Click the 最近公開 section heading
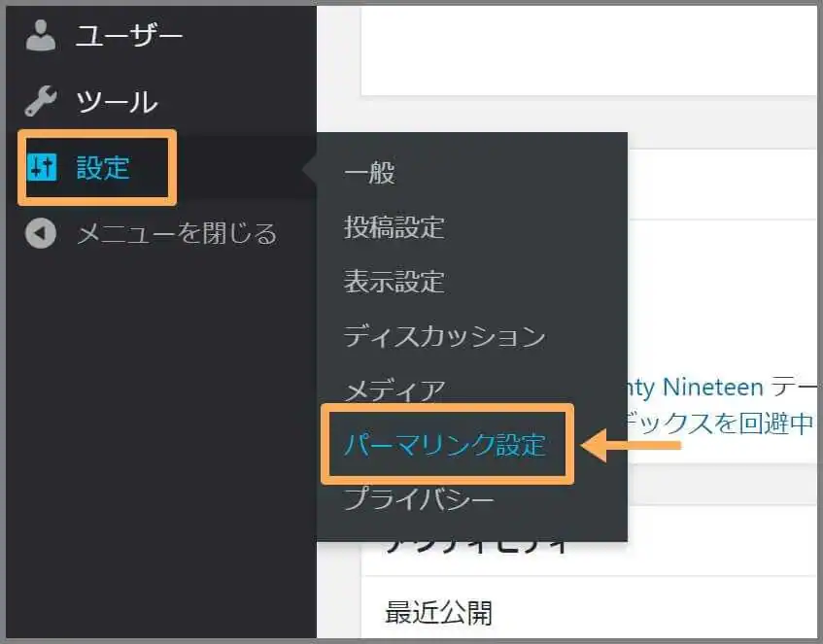Viewport: 823px width, 644px height. tap(438, 613)
